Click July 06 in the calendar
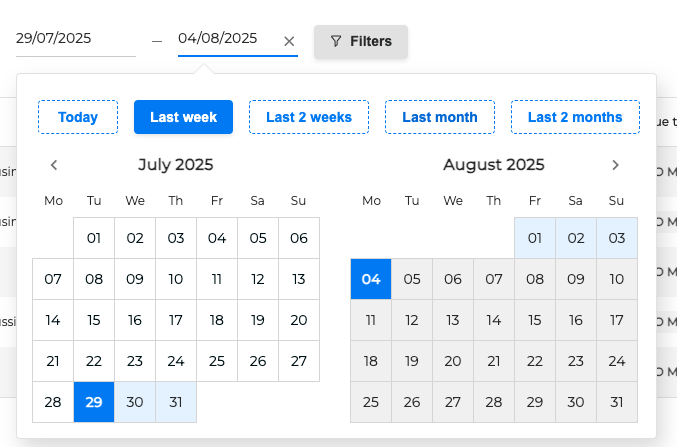 299,238
